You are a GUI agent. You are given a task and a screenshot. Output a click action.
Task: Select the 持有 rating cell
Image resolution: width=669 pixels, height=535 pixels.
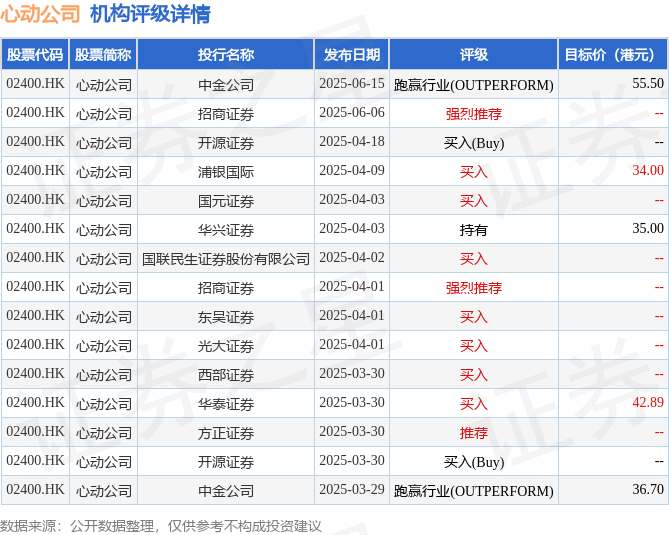tap(474, 230)
